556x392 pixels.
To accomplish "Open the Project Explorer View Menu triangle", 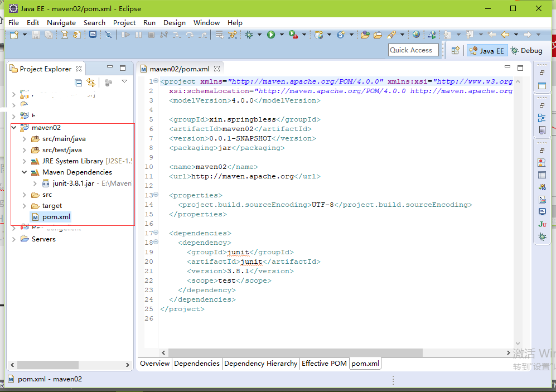I will pyautogui.click(x=124, y=81).
